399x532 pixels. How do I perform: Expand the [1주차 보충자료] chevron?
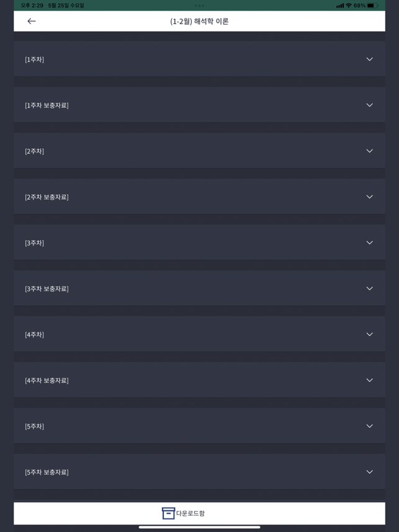(369, 105)
